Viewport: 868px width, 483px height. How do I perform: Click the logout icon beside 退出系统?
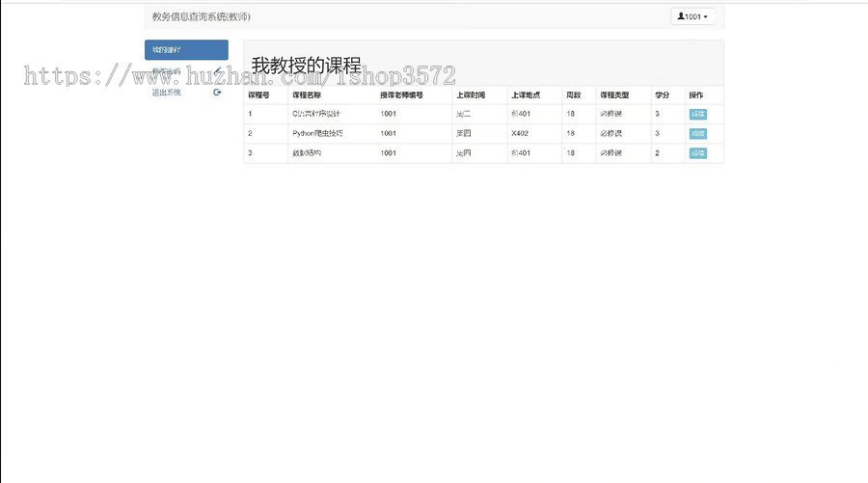(218, 93)
